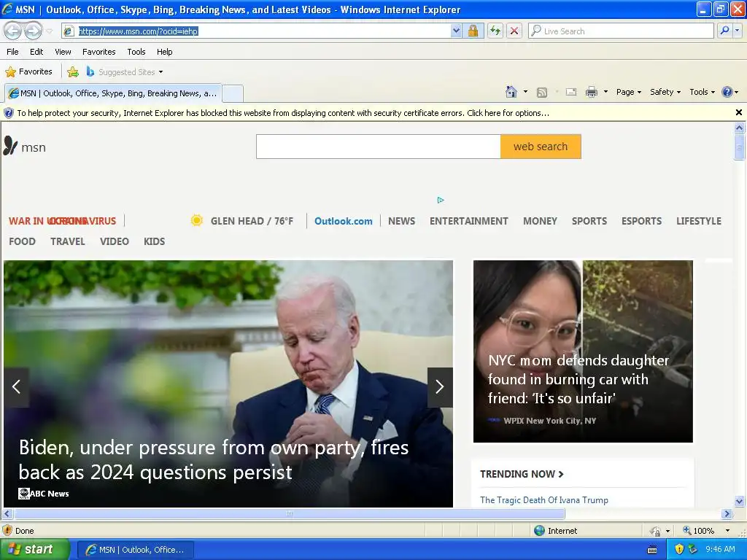747x560 pixels.
Task: Open search provider options dropdown
Action: [x=737, y=31]
